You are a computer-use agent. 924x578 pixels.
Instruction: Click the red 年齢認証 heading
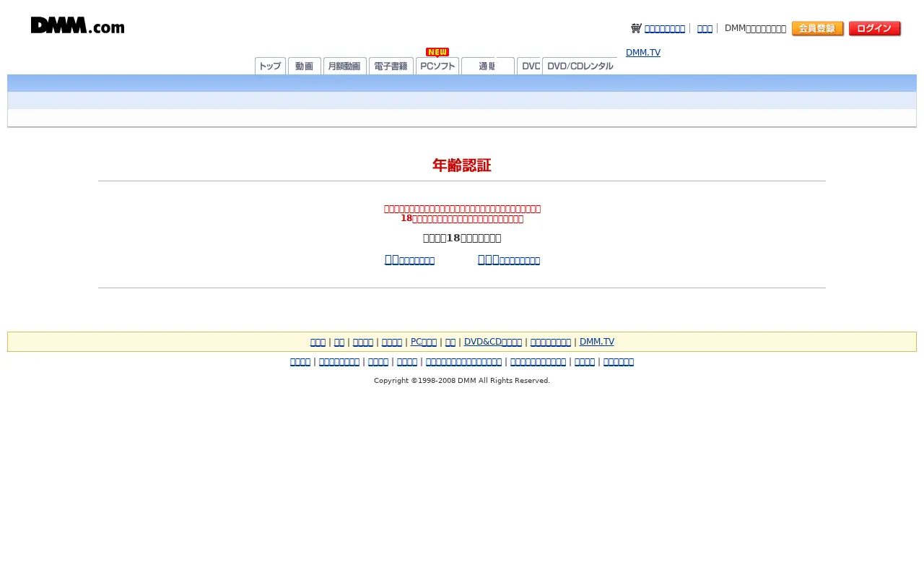click(x=462, y=165)
